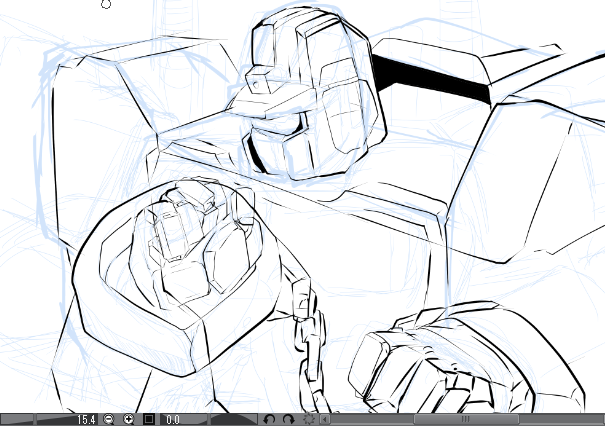Image resolution: width=605 pixels, height=426 pixels.
Task: Rotate canvas counterclockwise with left arrow icon
Action: 269,419
